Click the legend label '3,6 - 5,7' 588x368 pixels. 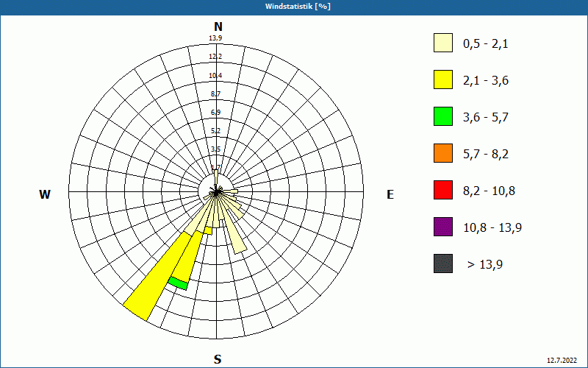click(486, 118)
